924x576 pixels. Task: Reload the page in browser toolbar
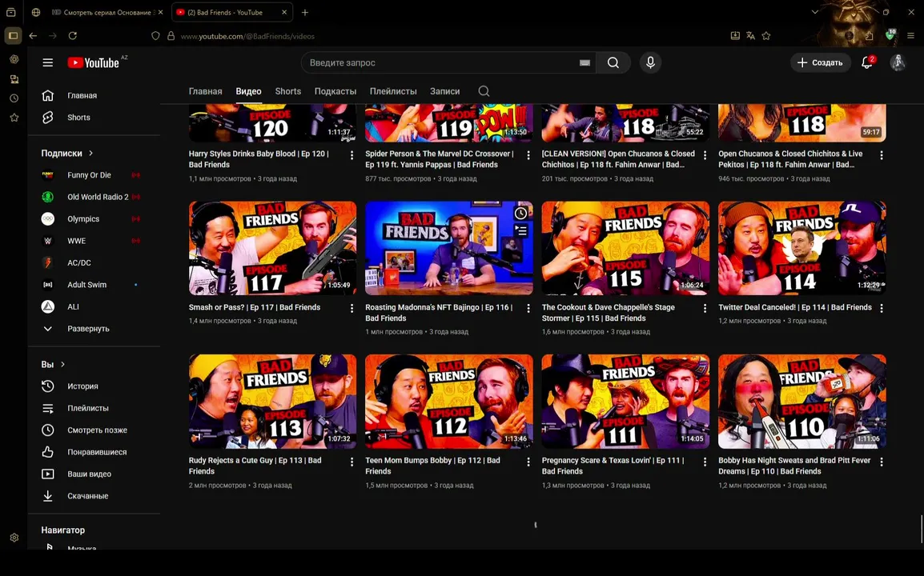73,36
